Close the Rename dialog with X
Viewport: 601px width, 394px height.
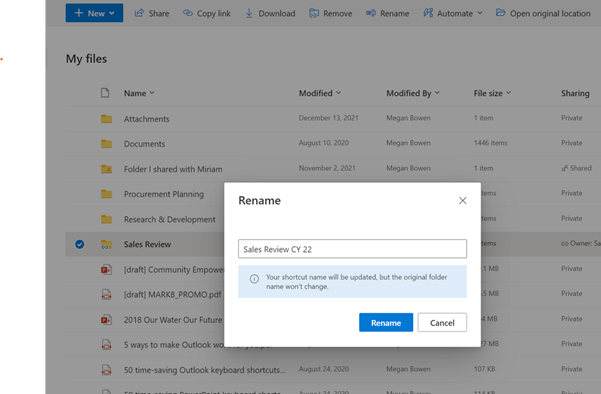pos(463,200)
